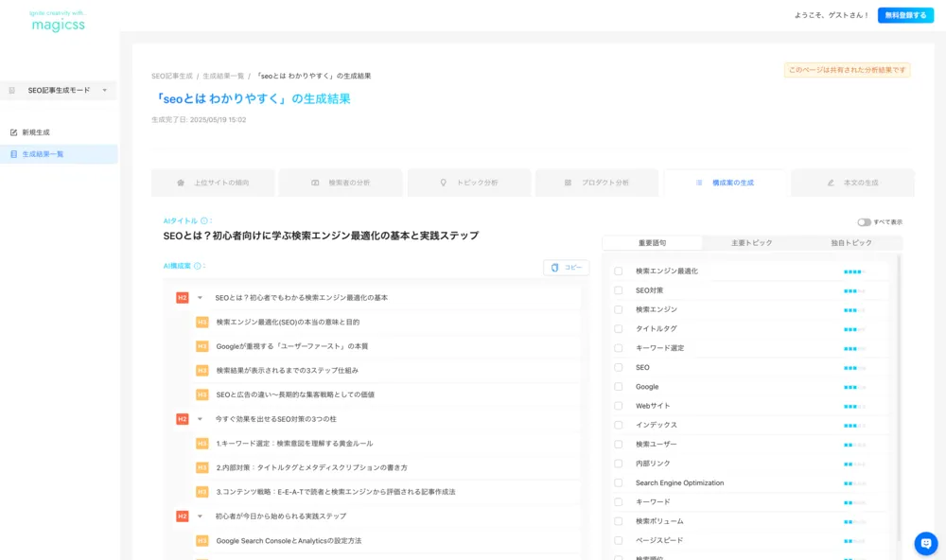
Task: Check the Google checkbox
Action: (x=619, y=387)
